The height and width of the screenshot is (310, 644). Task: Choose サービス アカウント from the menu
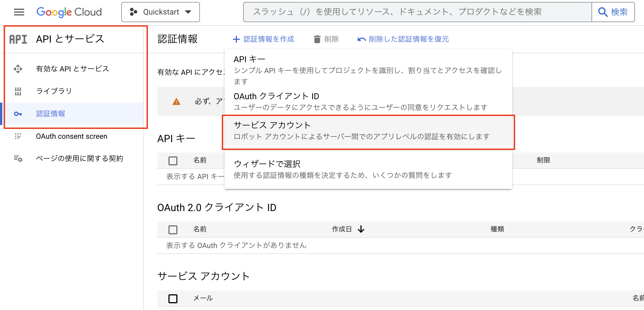[x=368, y=131]
